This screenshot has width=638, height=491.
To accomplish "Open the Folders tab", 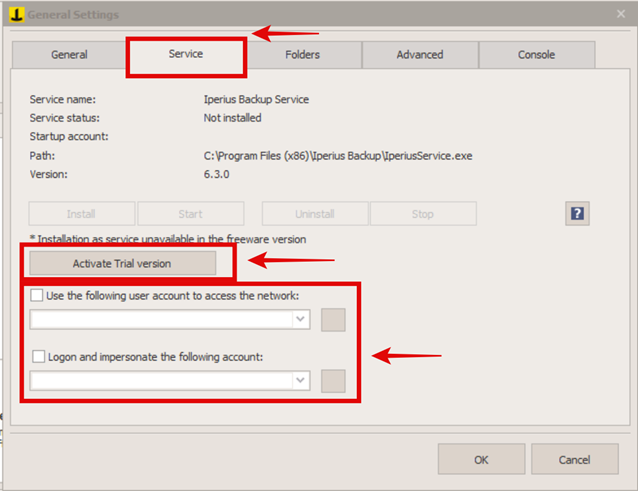I will point(302,55).
